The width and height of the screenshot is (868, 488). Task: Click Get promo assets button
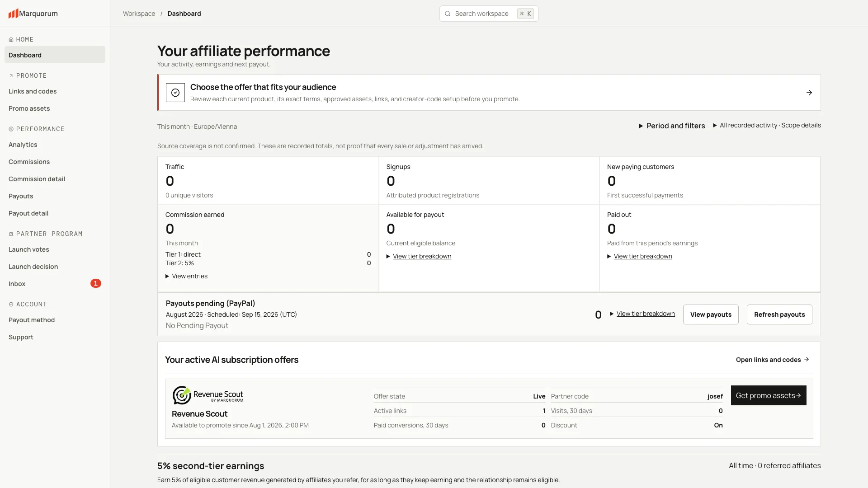pyautogui.click(x=769, y=395)
